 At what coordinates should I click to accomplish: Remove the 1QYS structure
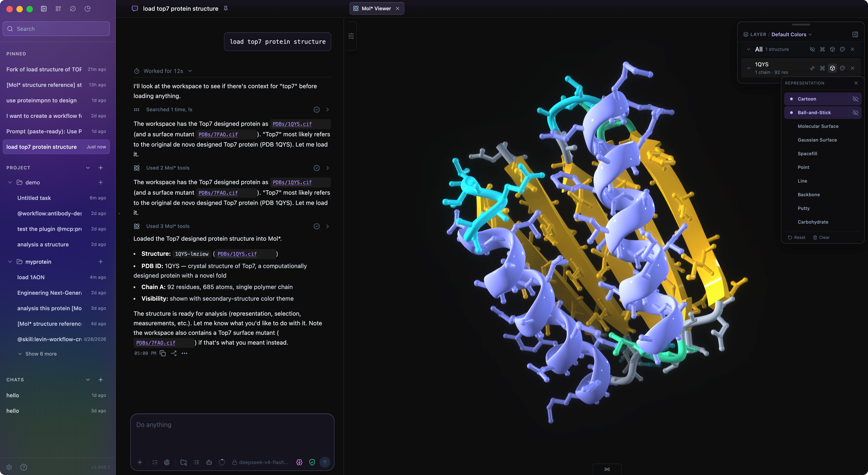[853, 68]
